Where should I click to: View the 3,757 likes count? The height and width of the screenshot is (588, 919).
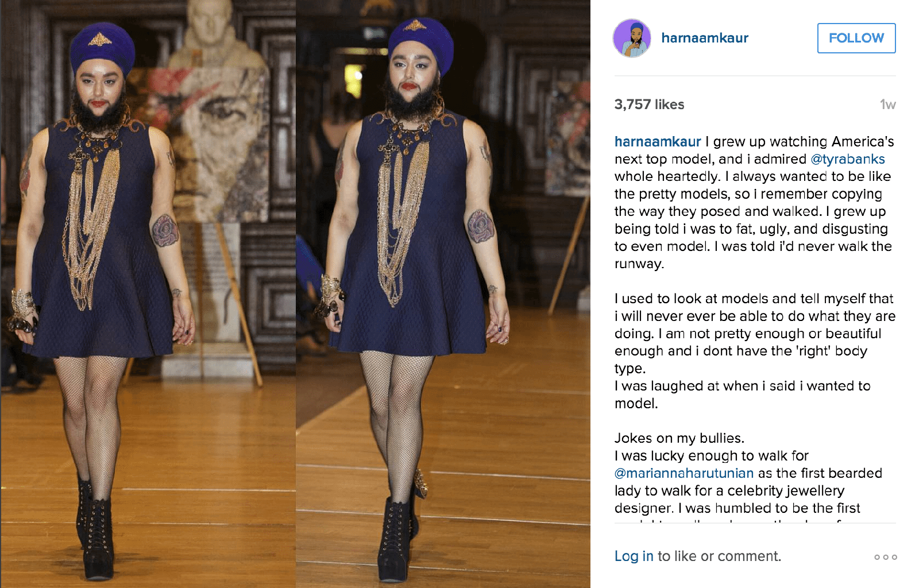tap(650, 105)
